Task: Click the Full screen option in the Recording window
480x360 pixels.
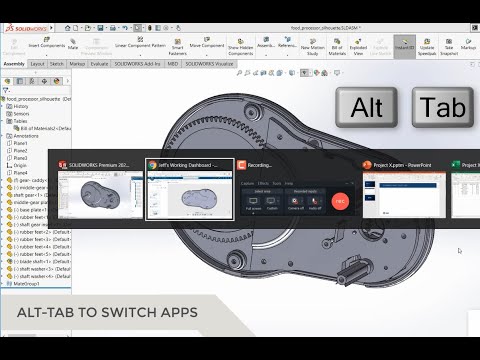Action: coord(253,203)
